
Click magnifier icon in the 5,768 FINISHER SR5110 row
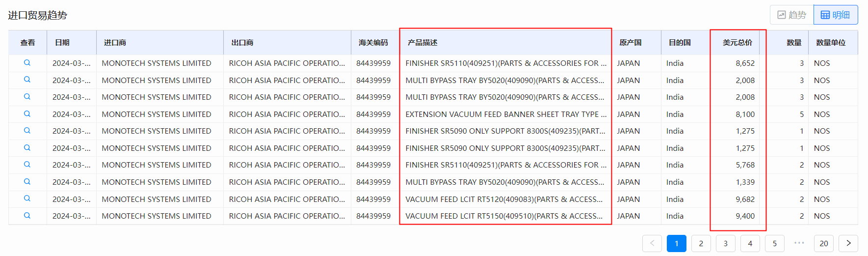pyautogui.click(x=27, y=165)
